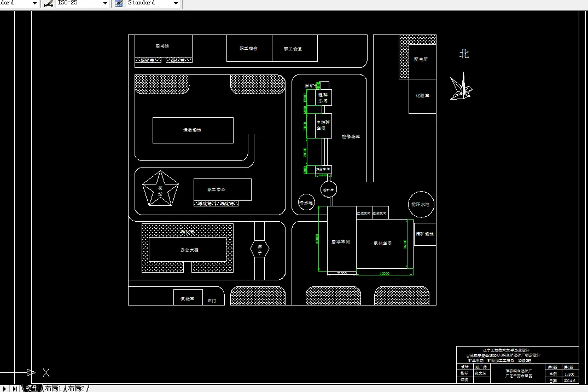Image resolution: width=588 pixels, height=392 pixels.
Task: Click the 图书馆 library label
Action: click(162, 46)
